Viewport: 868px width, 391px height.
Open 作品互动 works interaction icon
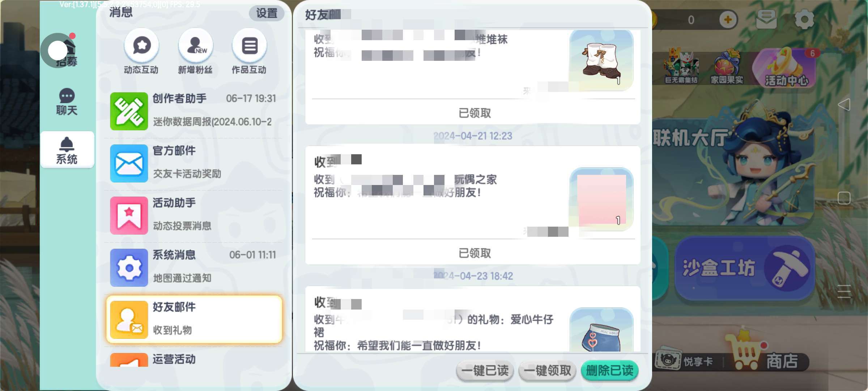click(249, 46)
